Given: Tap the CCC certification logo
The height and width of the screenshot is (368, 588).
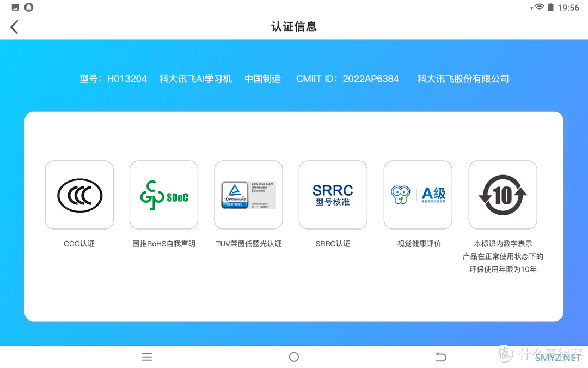Looking at the screenshot, I should point(79,195).
